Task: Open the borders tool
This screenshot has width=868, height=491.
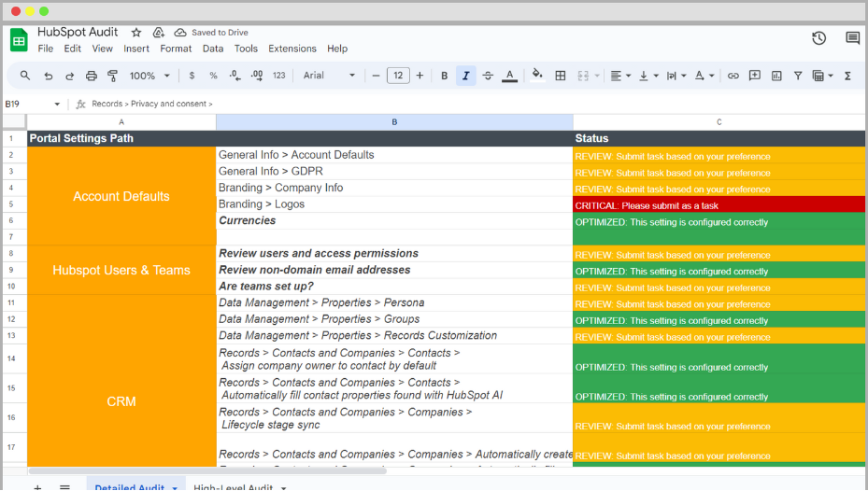Action: pyautogui.click(x=561, y=76)
